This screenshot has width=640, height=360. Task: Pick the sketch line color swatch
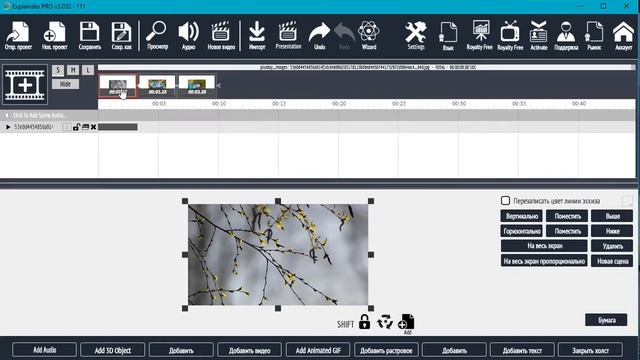click(x=627, y=200)
